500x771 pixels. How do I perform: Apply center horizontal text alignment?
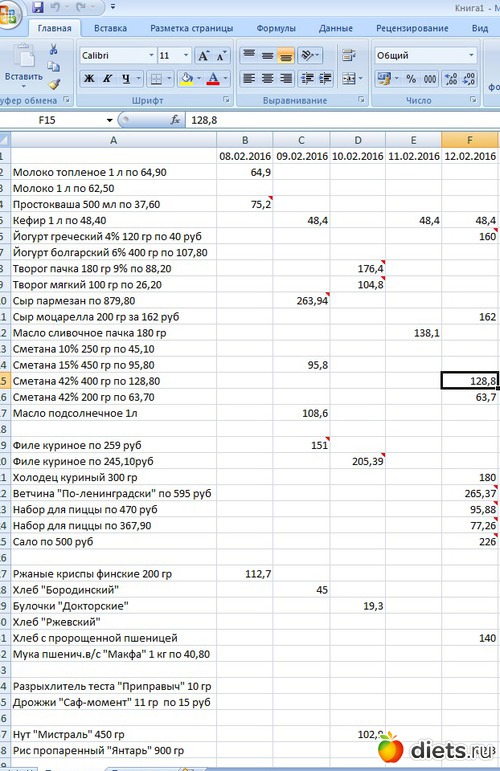(x=267, y=78)
